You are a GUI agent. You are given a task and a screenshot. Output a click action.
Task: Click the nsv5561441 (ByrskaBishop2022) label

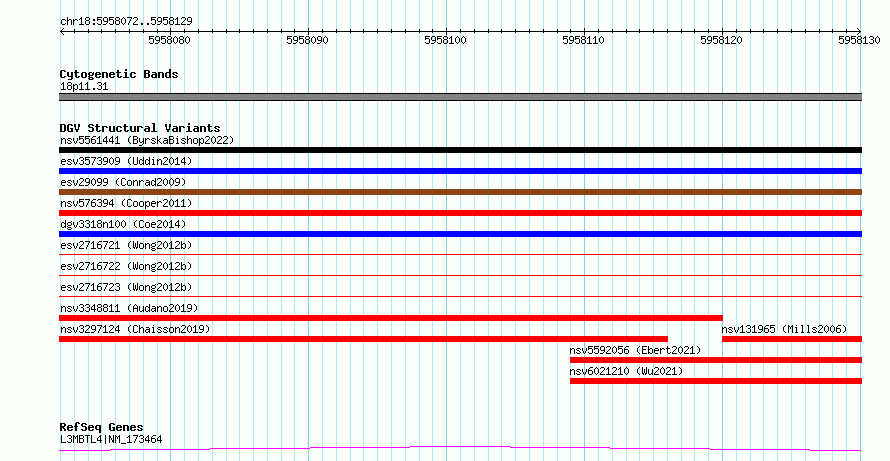click(147, 140)
